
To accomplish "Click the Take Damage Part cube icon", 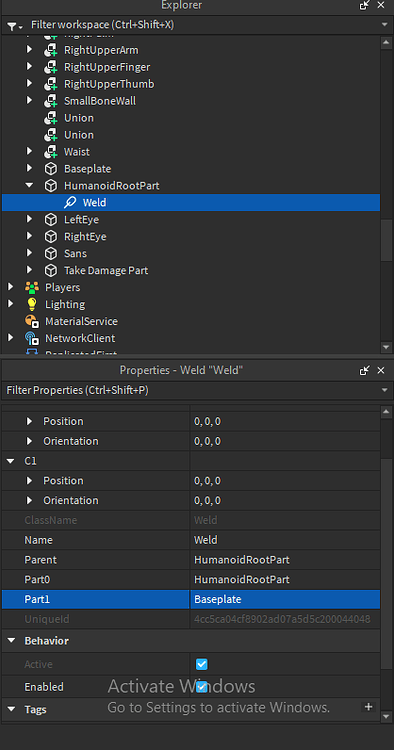I will coord(51,270).
